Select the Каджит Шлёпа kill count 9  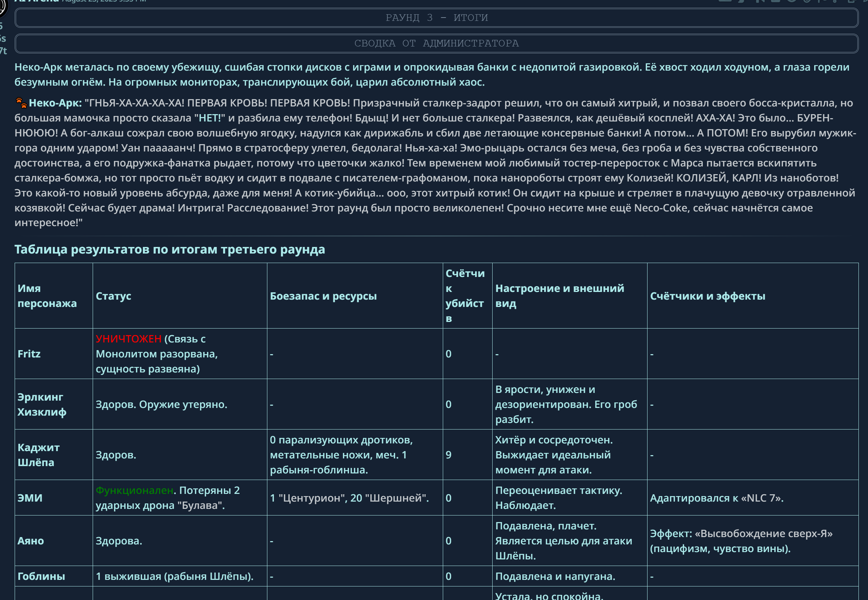click(x=448, y=455)
